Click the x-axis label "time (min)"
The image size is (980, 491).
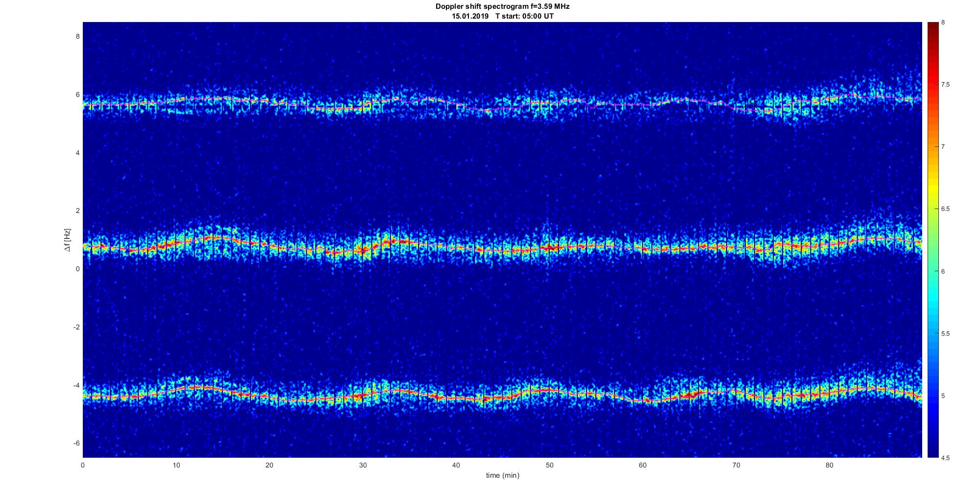pos(502,475)
